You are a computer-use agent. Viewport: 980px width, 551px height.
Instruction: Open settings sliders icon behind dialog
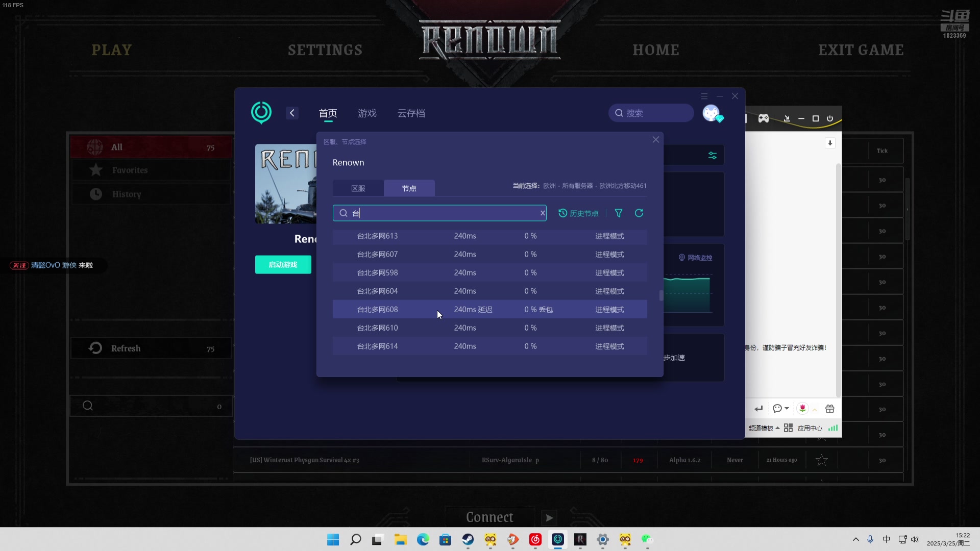click(713, 156)
